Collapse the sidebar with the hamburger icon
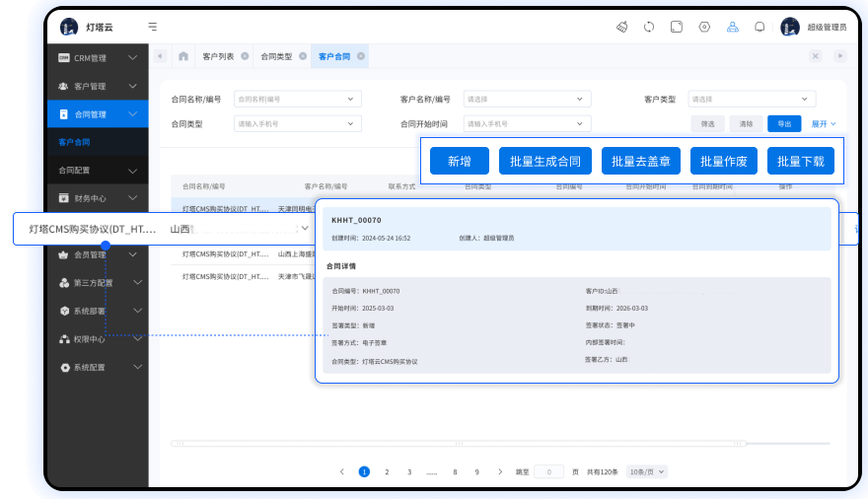 click(151, 27)
